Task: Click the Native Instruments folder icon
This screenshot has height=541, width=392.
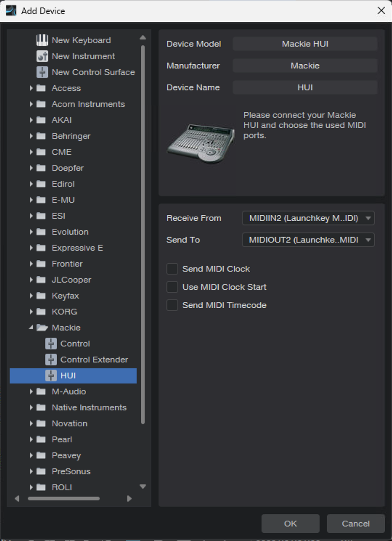Action: click(41, 407)
